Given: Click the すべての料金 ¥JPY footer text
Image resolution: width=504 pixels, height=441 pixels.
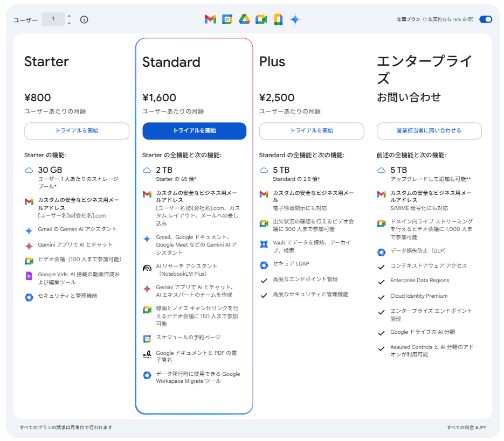Looking at the screenshot, I should coord(466,428).
